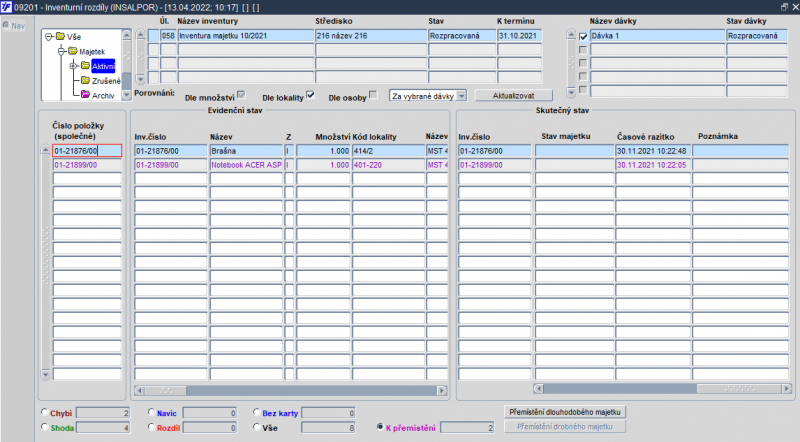The width and height of the screenshot is (800, 442).
Task: Click items list scroll up arrow
Action: tap(45, 150)
